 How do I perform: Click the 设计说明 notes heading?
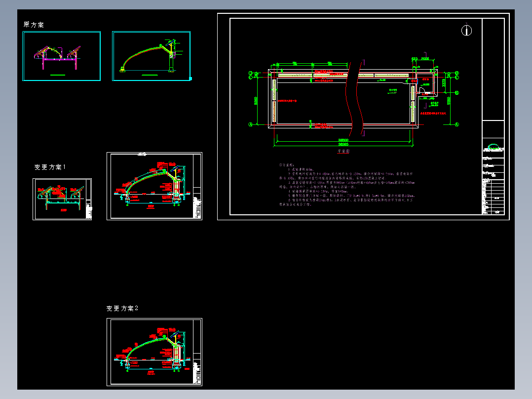287,165
